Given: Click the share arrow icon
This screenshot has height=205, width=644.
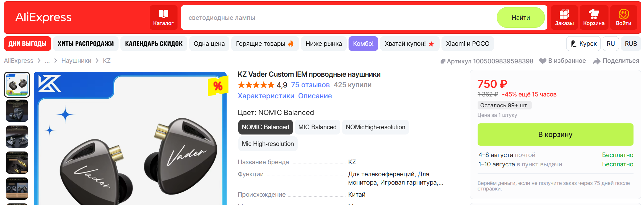Looking at the screenshot, I should 597,61.
